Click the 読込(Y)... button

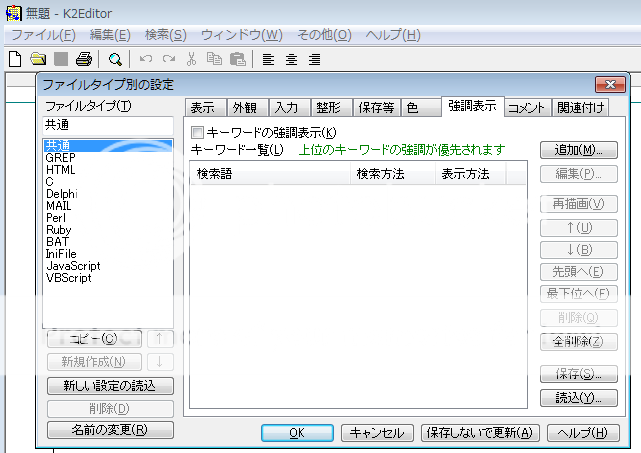(x=578, y=398)
